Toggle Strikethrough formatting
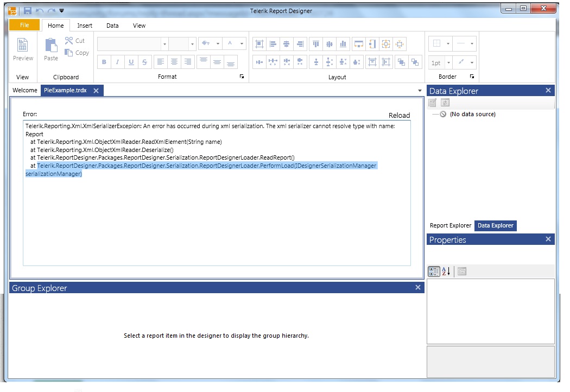Screen dimensions: 570x392 [145, 62]
